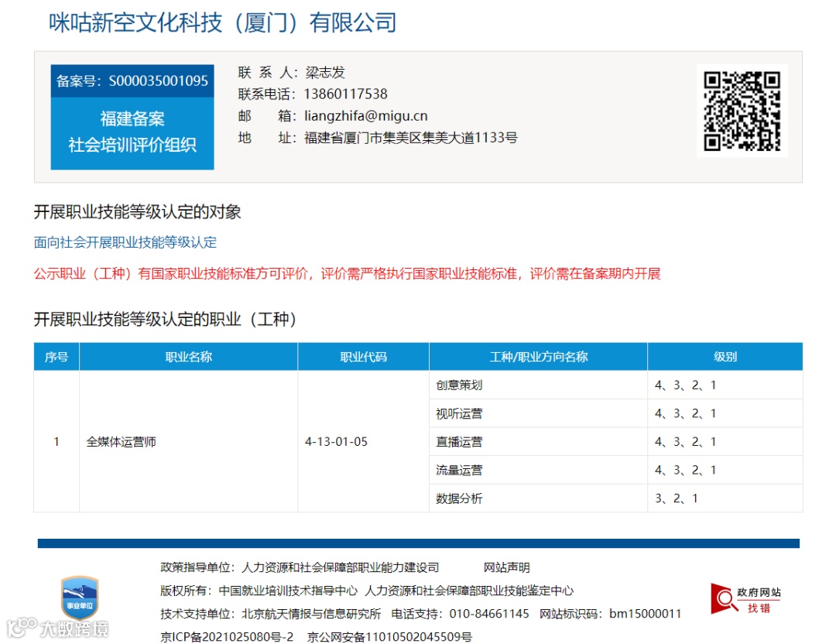Click the 3、2、1 level cell for 数据分析
The image size is (836, 644).
[x=725, y=498]
